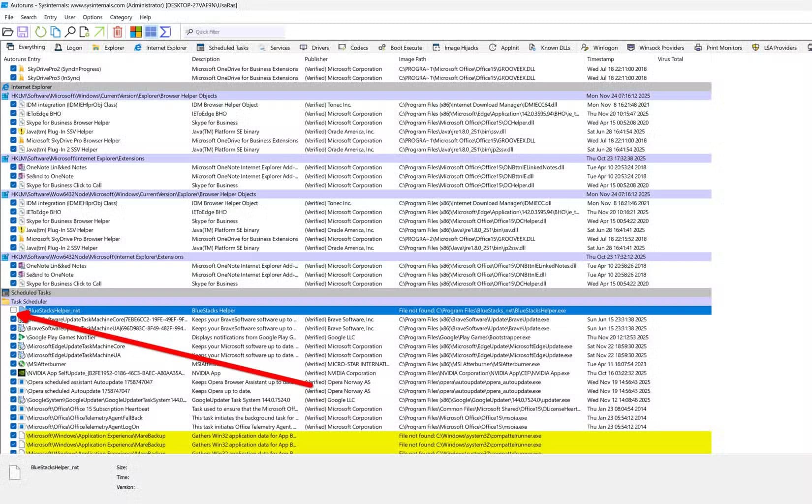Sort entries by the Timestamp column
Viewport: 812px width, 504px height.
pyautogui.click(x=600, y=59)
